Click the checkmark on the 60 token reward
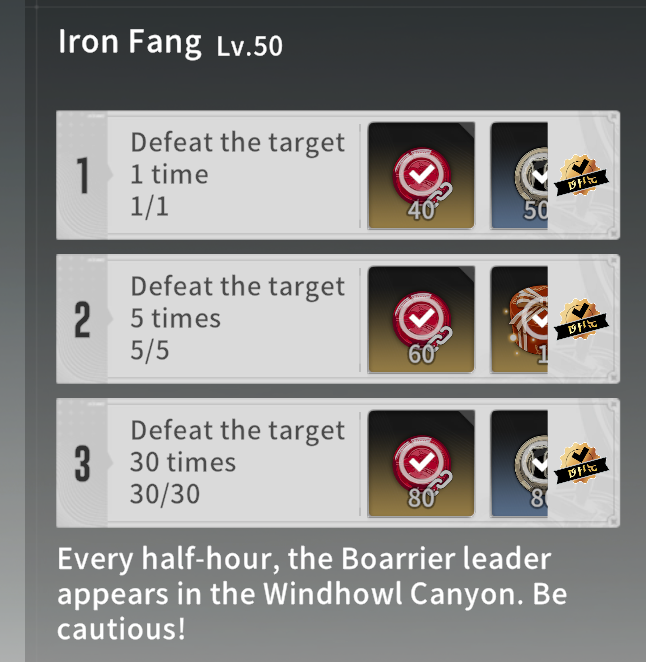The image size is (646, 662). click(x=421, y=317)
